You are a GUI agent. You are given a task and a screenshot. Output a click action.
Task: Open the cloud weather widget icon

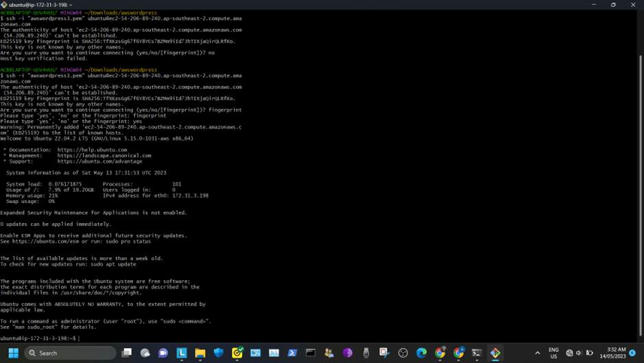(x=145, y=353)
